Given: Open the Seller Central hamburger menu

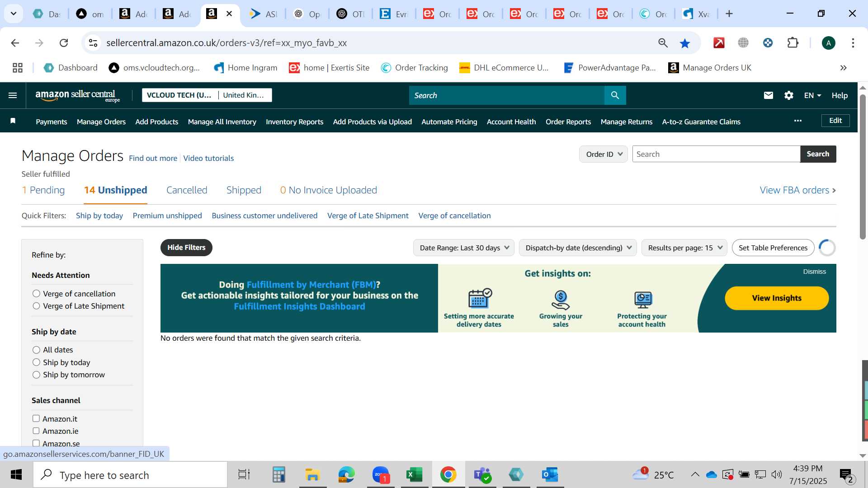Looking at the screenshot, I should pyautogui.click(x=13, y=95).
